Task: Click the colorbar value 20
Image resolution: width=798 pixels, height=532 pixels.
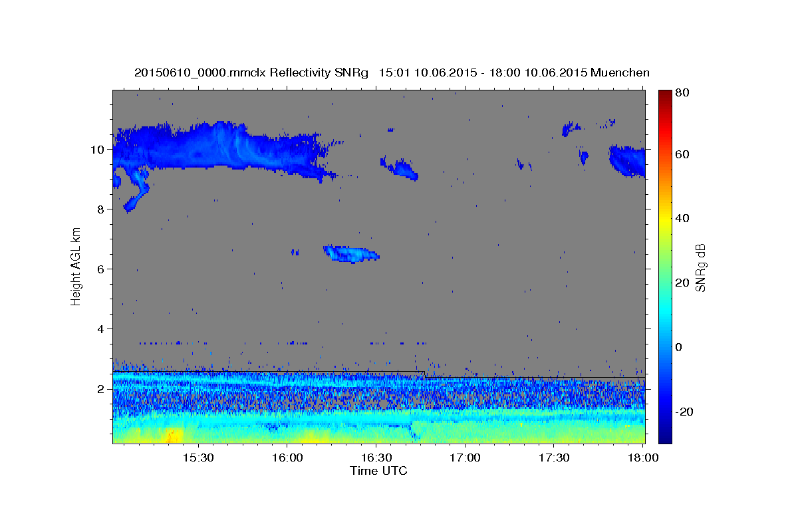Action: pos(682,283)
